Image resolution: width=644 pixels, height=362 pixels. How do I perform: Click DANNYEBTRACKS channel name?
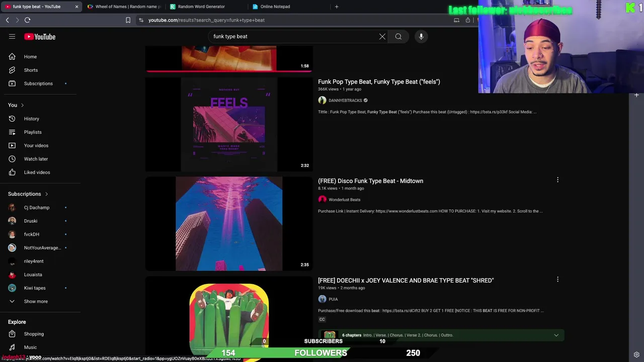345,101
